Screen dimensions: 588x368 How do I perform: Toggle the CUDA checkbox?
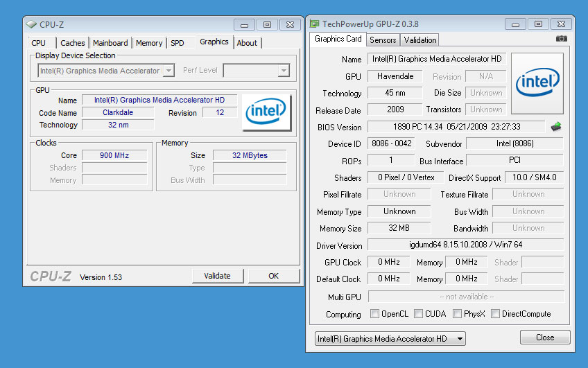pos(418,314)
